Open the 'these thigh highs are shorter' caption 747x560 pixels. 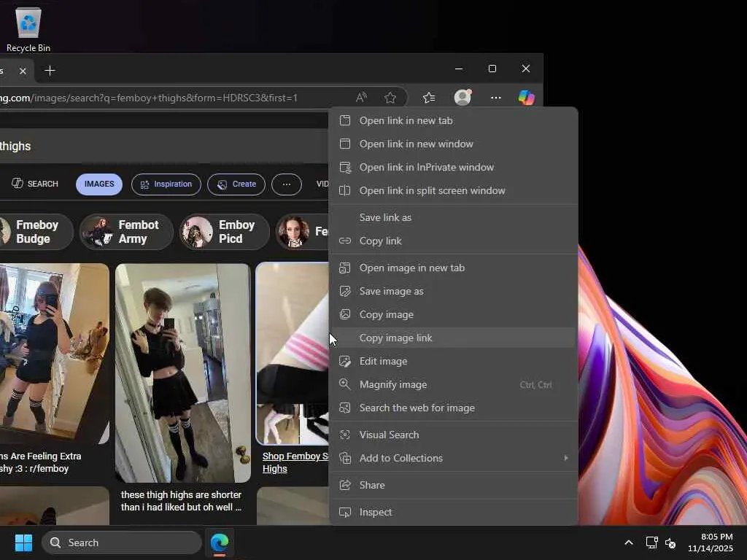[x=181, y=501]
